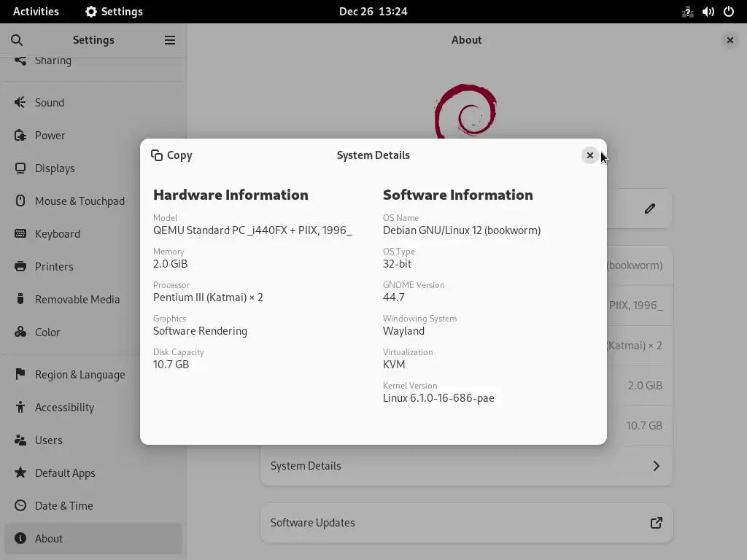Click the 10.7 GB value in About page
Viewport: 747px width, 560px height.
click(644, 425)
